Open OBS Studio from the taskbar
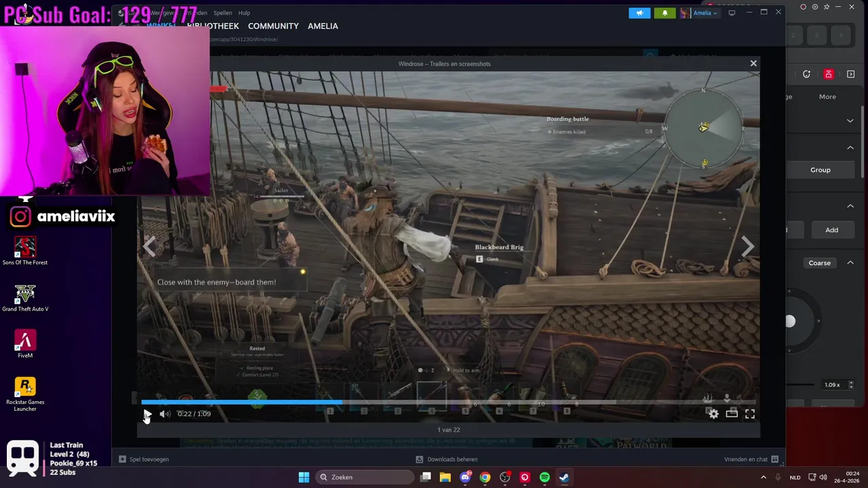Screen dimensions: 868x488 pos(505,477)
